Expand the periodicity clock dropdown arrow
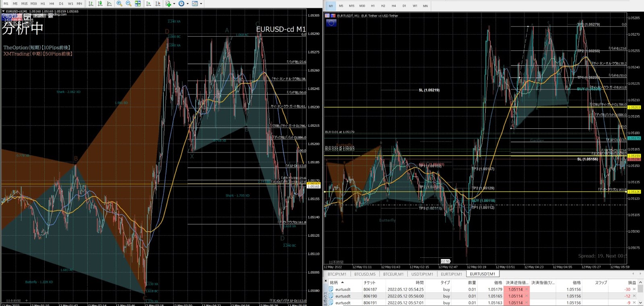Image resolution: width=644 pixels, height=306 pixels. (x=188, y=4)
